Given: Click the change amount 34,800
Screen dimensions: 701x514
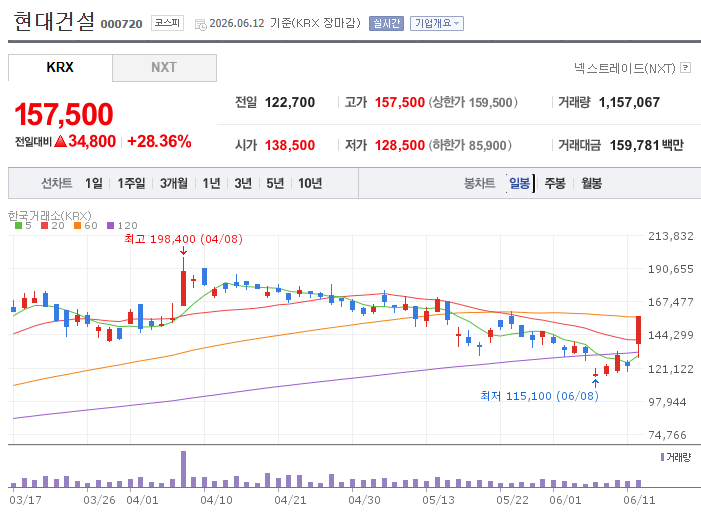Looking at the screenshot, I should (92, 141).
